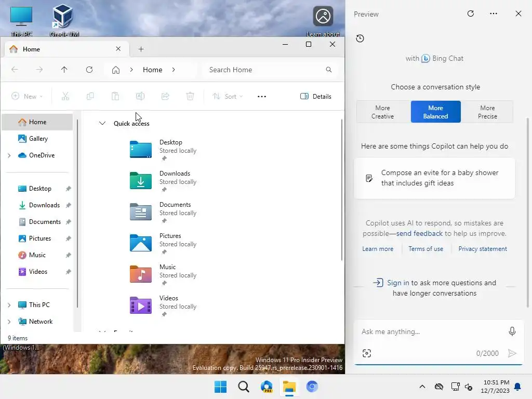Click the Learn more link

(378, 249)
